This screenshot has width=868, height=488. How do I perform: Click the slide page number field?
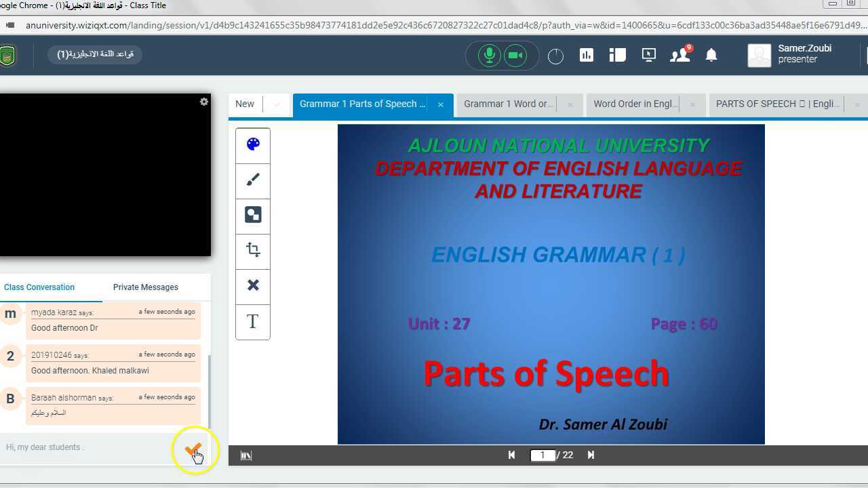click(x=542, y=455)
